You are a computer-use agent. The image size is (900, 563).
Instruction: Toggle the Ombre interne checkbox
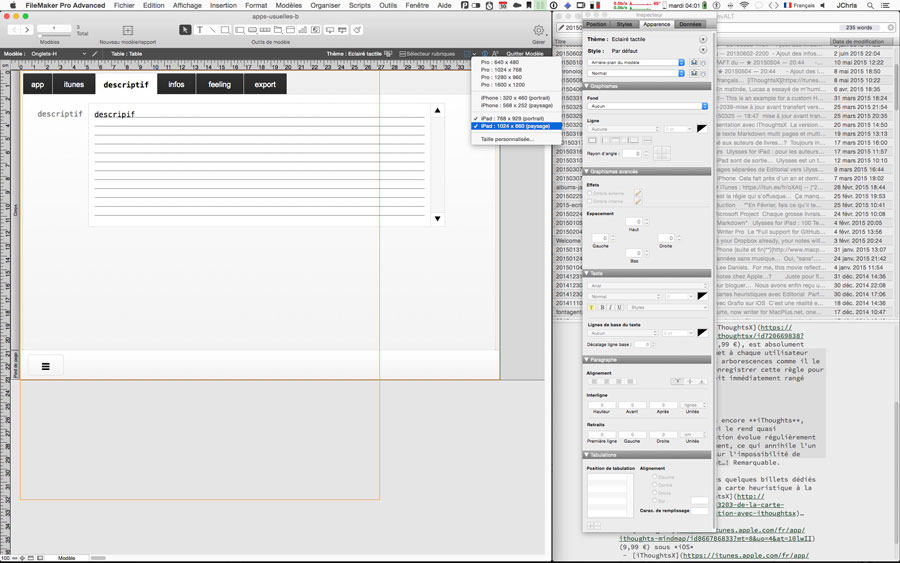tap(589, 201)
